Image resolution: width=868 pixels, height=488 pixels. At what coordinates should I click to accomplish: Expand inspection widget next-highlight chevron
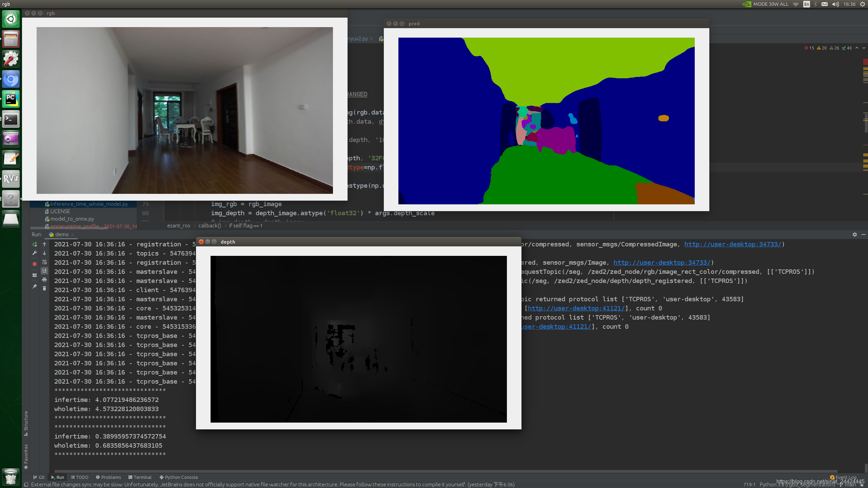864,48
